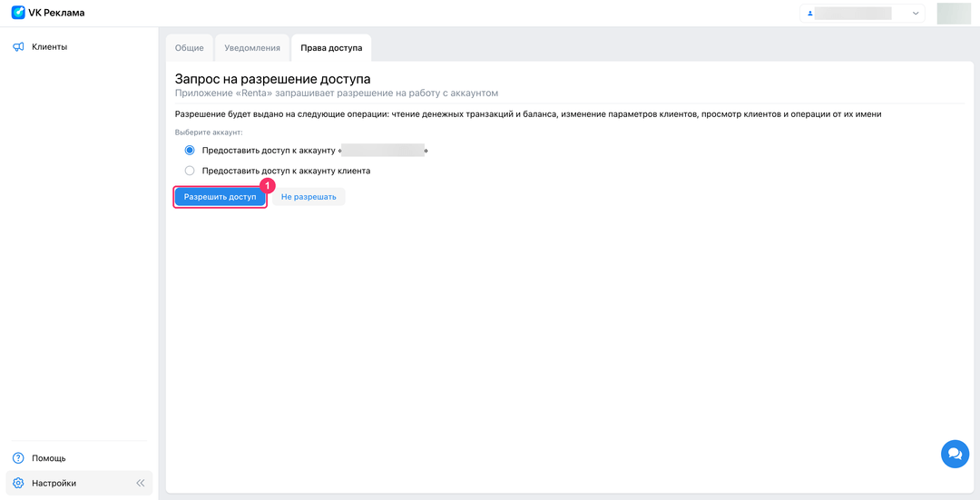Click the Не разрешать button
The height and width of the screenshot is (500, 980).
point(309,197)
